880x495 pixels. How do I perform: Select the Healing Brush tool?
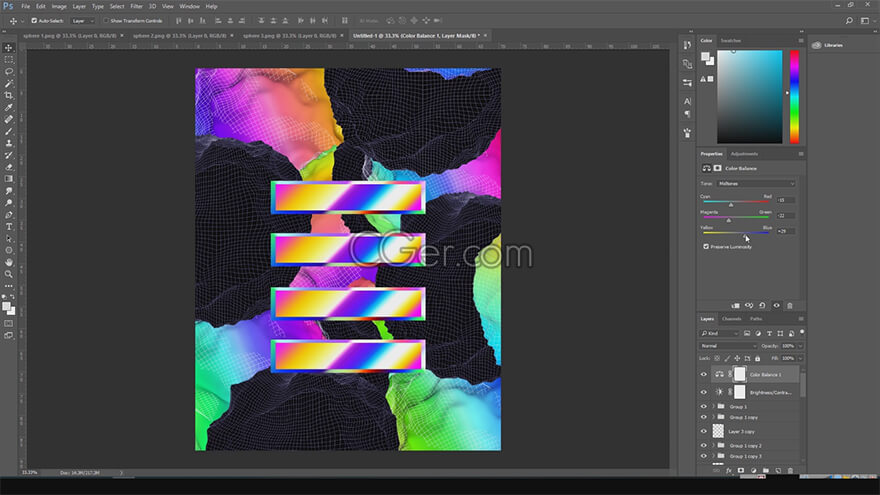[8, 119]
